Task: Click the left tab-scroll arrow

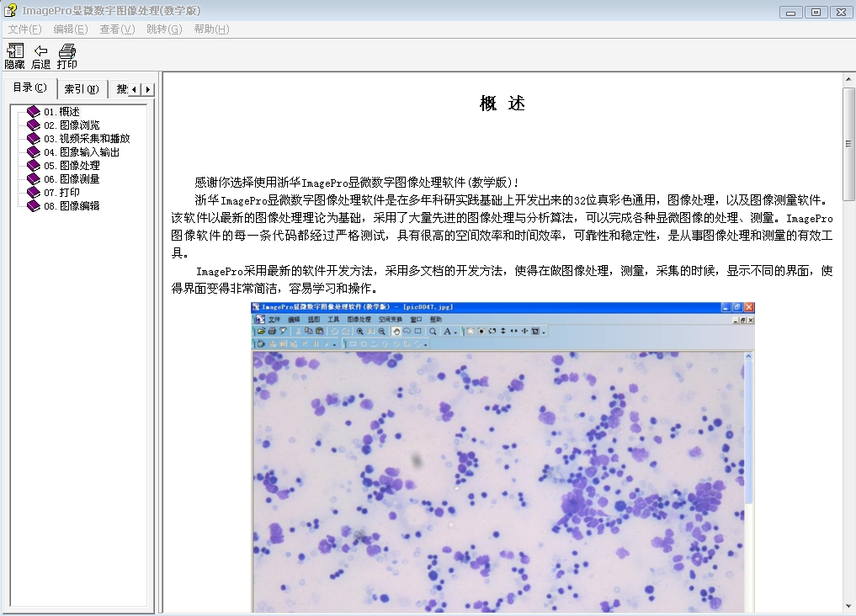Action: [135, 89]
